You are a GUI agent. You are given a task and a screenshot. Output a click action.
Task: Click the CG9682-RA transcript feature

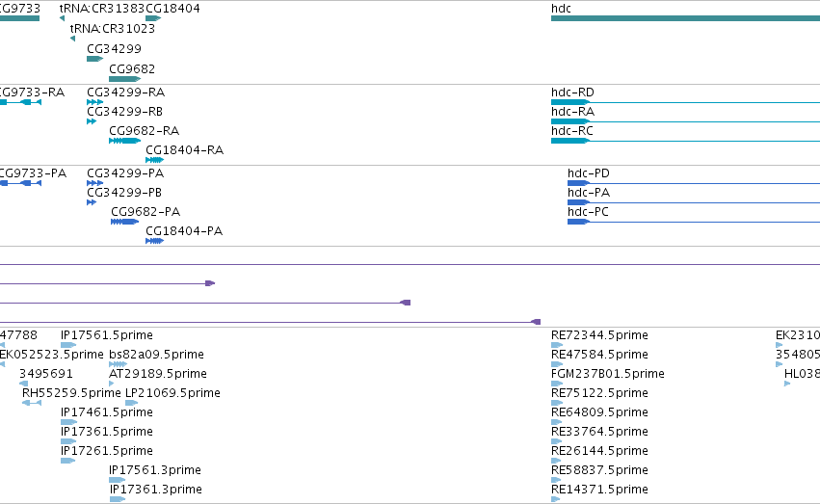[x=124, y=141]
